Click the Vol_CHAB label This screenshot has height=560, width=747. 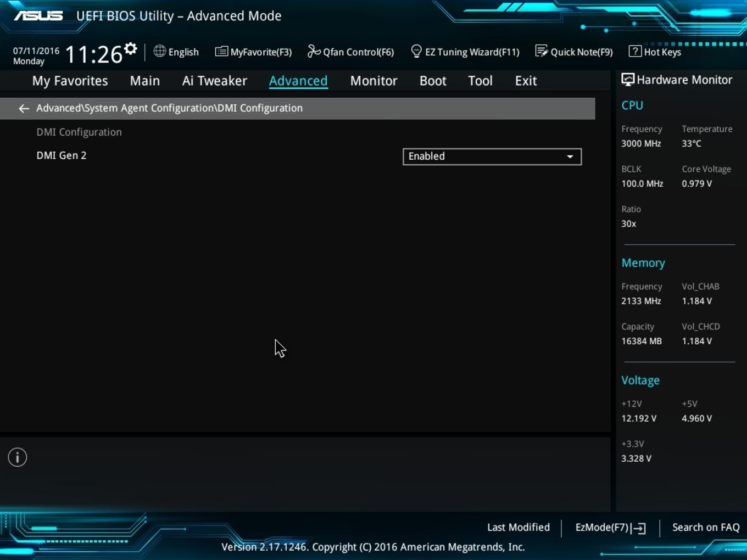pos(700,287)
